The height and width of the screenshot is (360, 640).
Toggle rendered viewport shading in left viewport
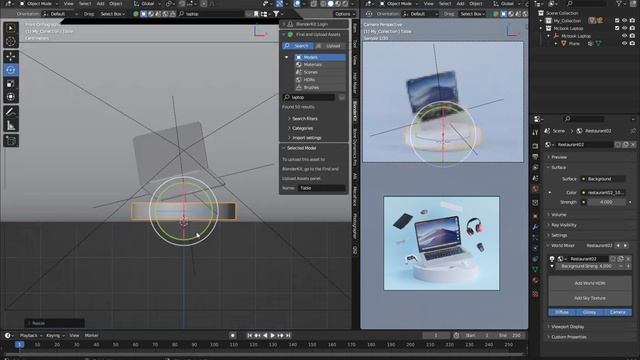[345, 4]
